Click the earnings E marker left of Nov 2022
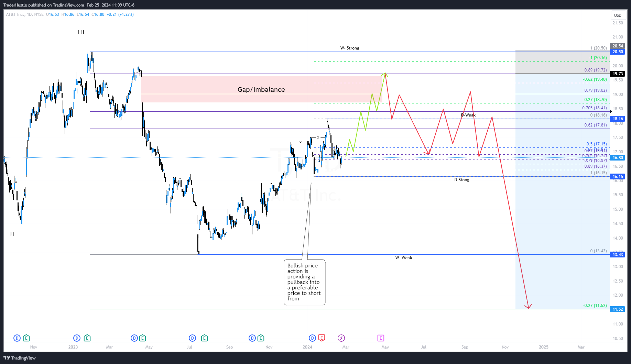Image resolution: width=631 pixels, height=364 pixels. point(26,338)
